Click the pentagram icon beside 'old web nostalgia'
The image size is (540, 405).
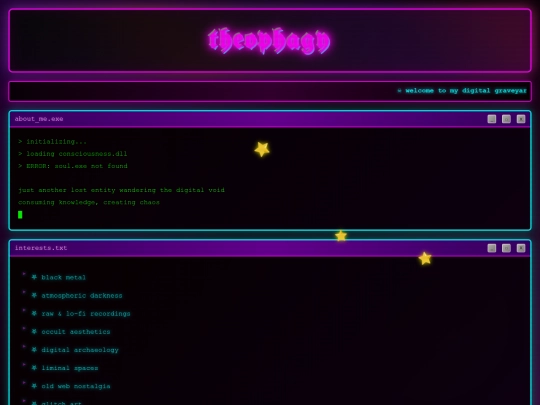(x=34, y=386)
